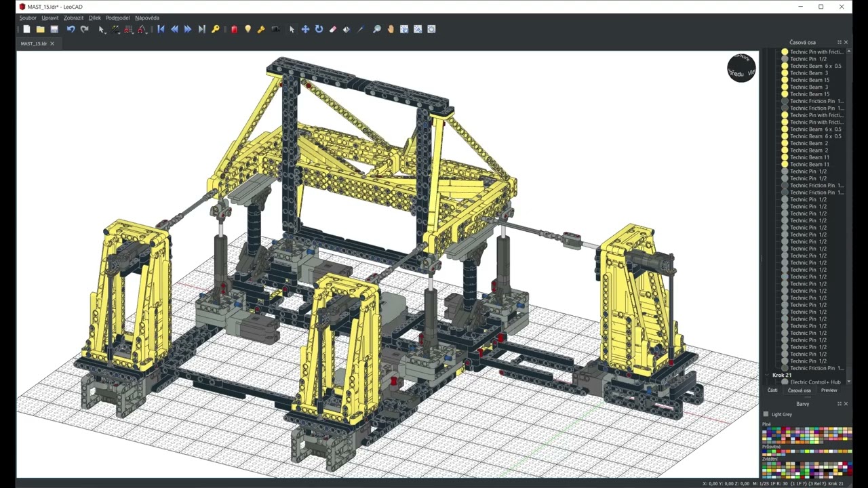
Task: Select the Camera tool
Action: pos(275,29)
